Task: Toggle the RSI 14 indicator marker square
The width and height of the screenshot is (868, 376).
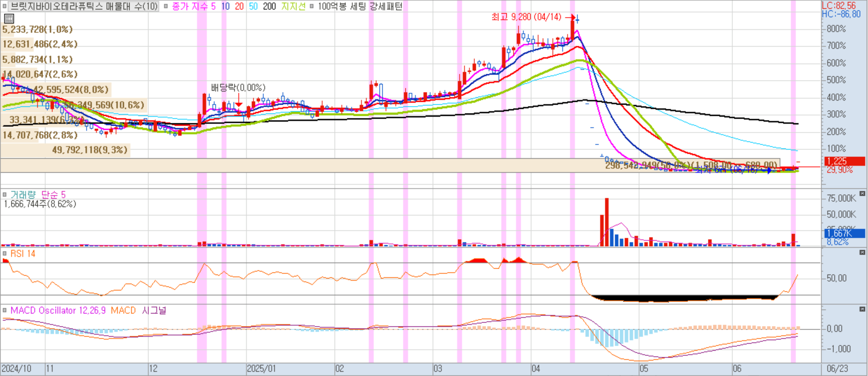Action: pos(5,254)
